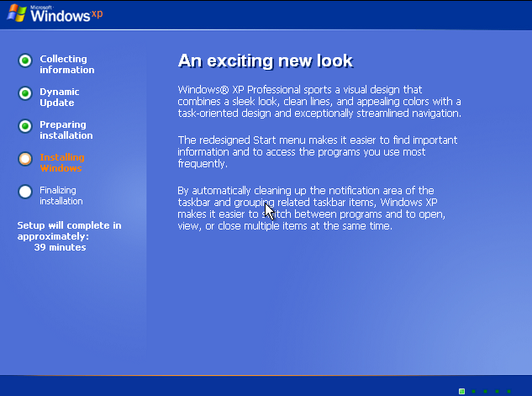Click the empty Finalizing installation step indicator

pos(25,191)
